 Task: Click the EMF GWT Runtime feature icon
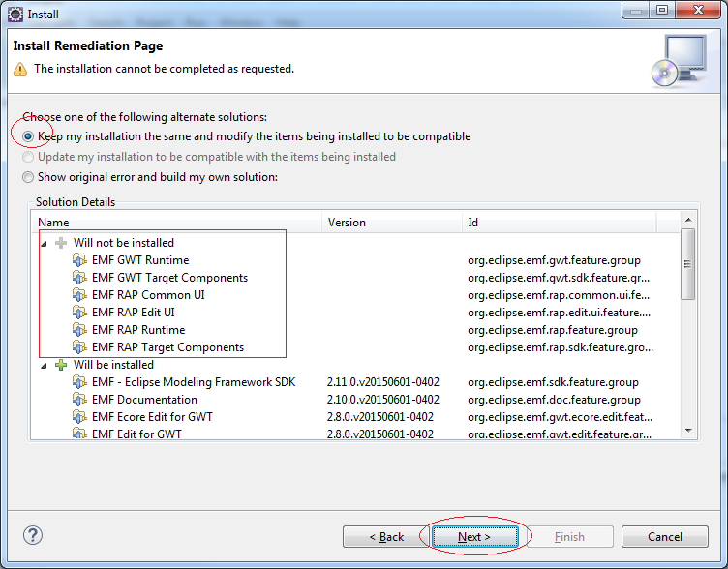pos(79,260)
